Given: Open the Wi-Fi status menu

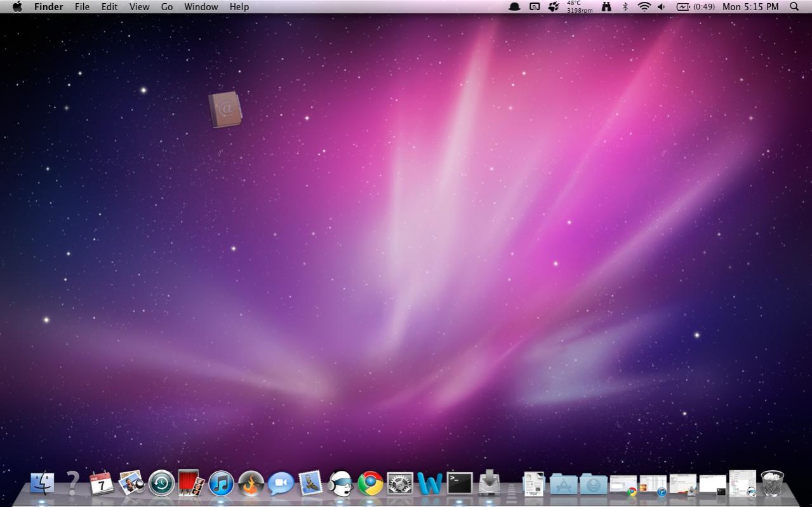Looking at the screenshot, I should point(644,6).
